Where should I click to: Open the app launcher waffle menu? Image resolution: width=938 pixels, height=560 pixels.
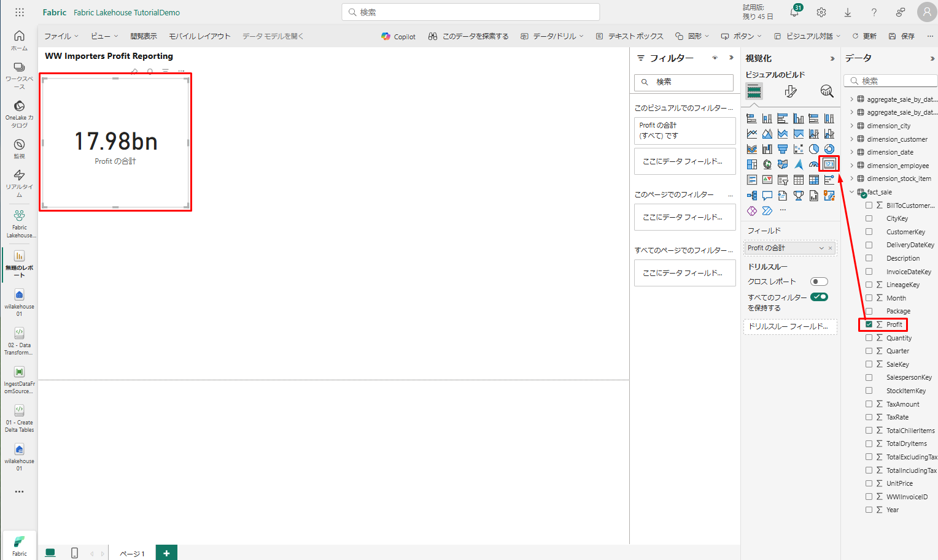point(20,12)
